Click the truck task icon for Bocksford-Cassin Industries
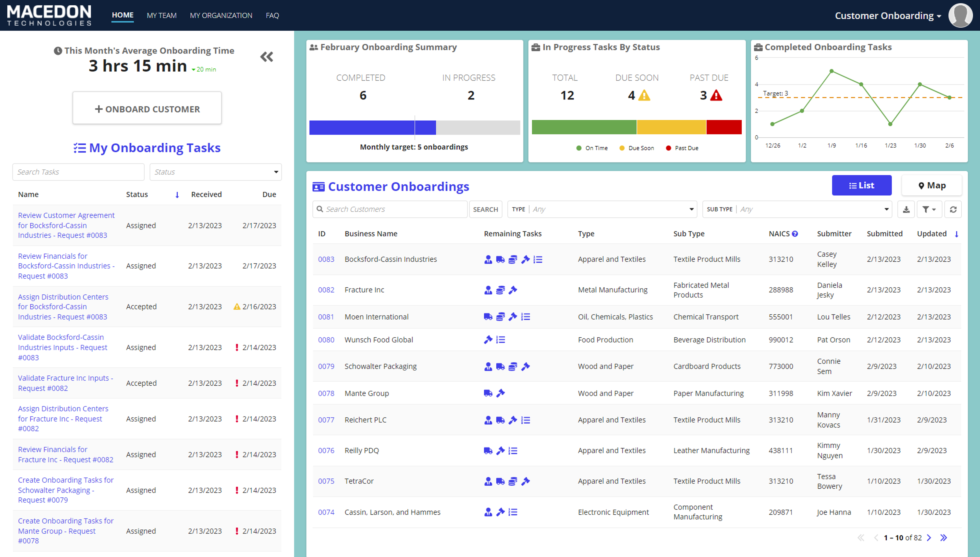This screenshot has height=557, width=980. 500,259
